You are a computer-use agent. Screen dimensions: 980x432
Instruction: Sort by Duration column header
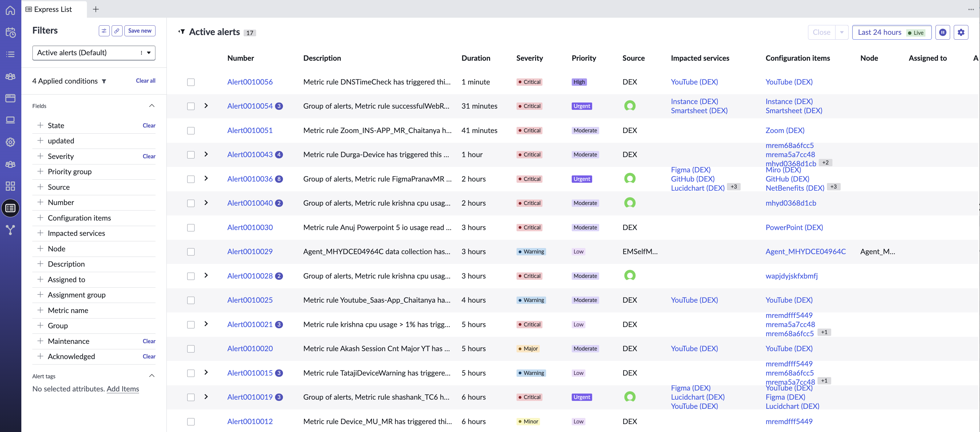click(476, 58)
